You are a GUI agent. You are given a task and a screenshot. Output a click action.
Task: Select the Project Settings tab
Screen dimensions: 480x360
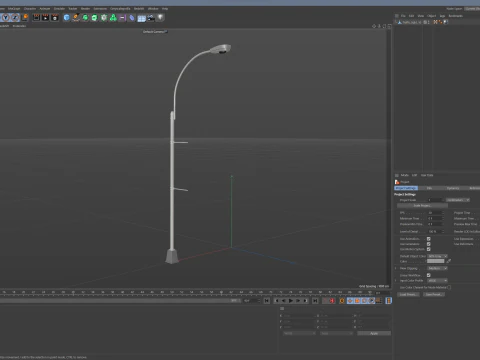[406, 188]
